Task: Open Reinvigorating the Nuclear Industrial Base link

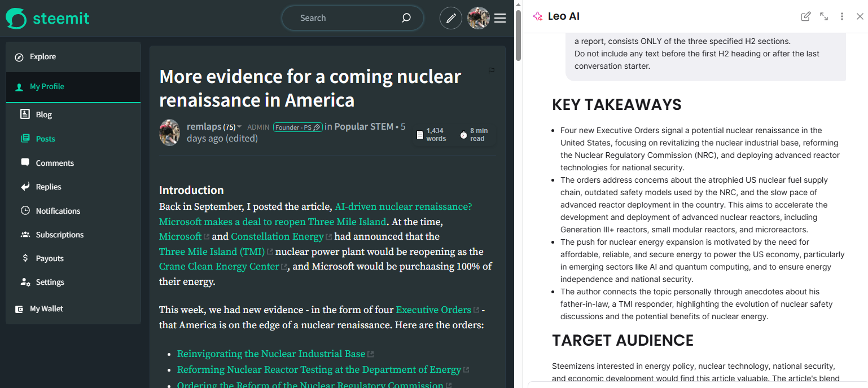Action: (271, 354)
